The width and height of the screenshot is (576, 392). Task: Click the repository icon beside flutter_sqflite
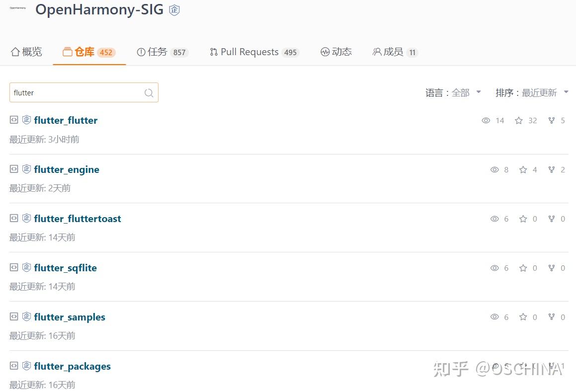point(13,267)
